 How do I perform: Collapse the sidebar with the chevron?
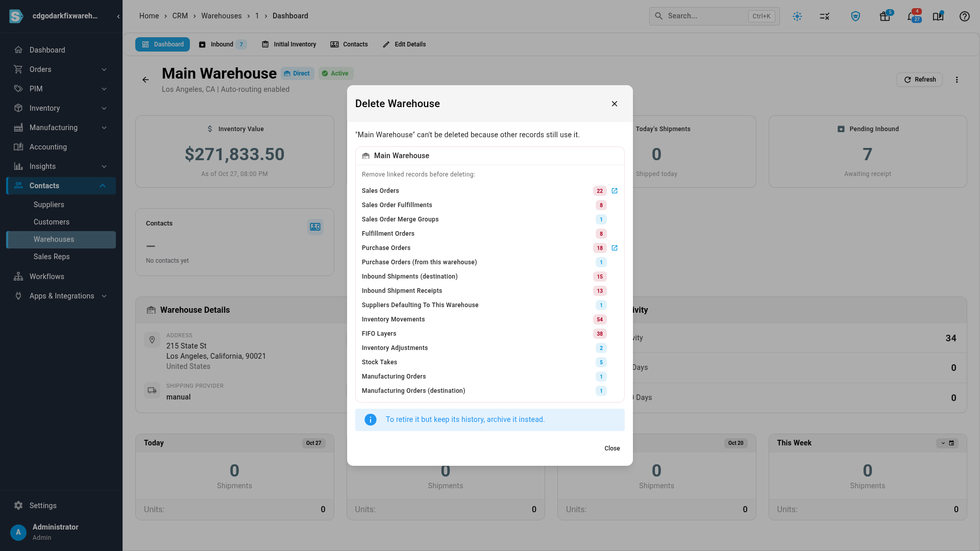click(118, 16)
